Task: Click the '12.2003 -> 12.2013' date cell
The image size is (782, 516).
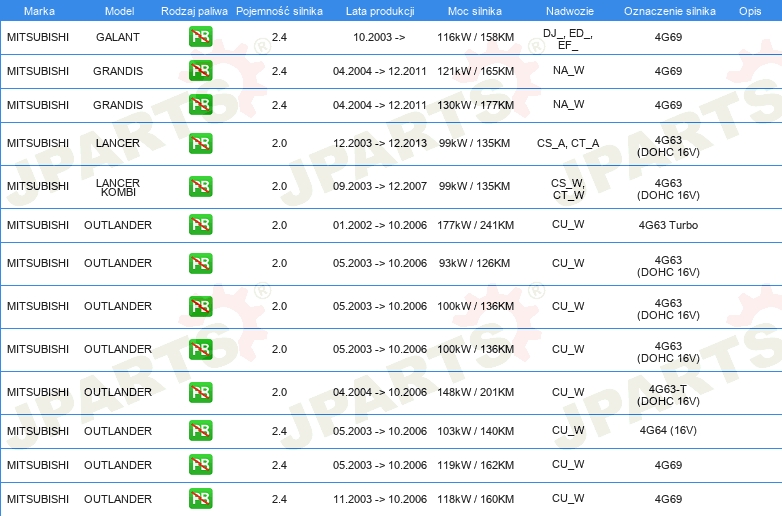Action: click(x=380, y=143)
